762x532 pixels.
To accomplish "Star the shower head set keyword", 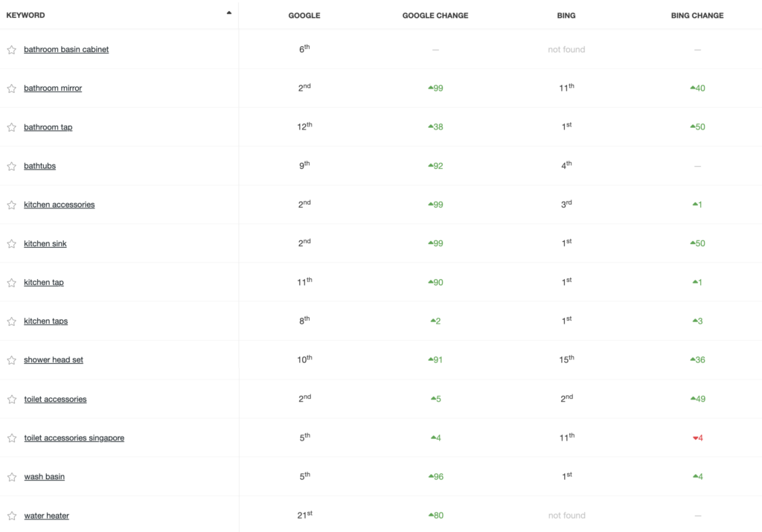I will click(x=12, y=360).
